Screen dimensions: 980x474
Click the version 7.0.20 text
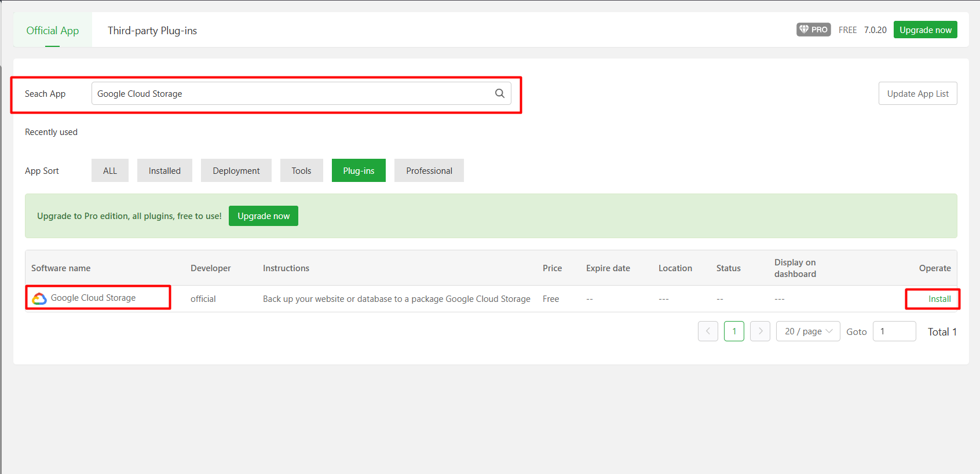(875, 30)
